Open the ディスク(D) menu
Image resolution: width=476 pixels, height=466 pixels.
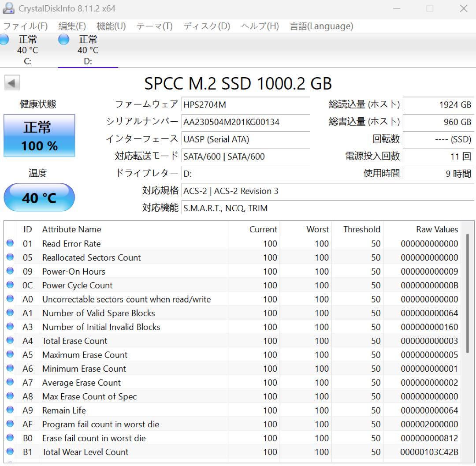tap(206, 26)
